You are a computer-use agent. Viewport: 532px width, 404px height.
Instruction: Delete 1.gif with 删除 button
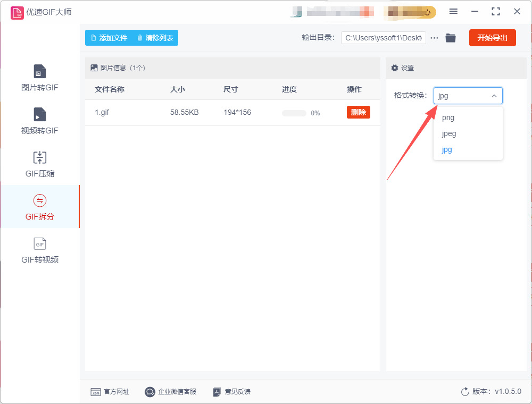coord(358,112)
